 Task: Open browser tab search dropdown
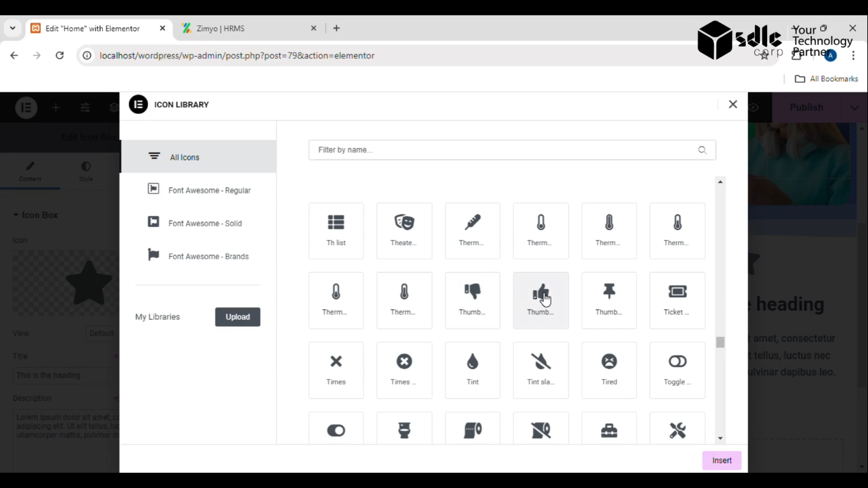[12, 28]
